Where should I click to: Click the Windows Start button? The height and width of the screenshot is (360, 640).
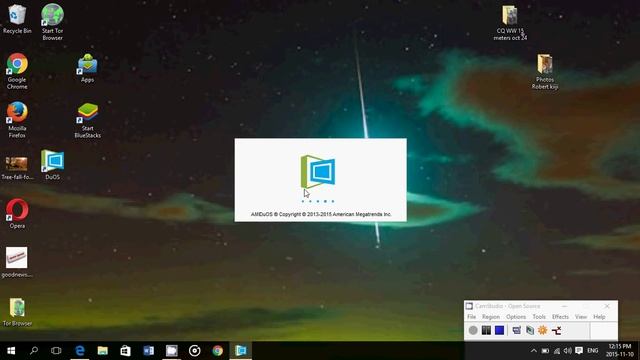pyautogui.click(x=11, y=351)
